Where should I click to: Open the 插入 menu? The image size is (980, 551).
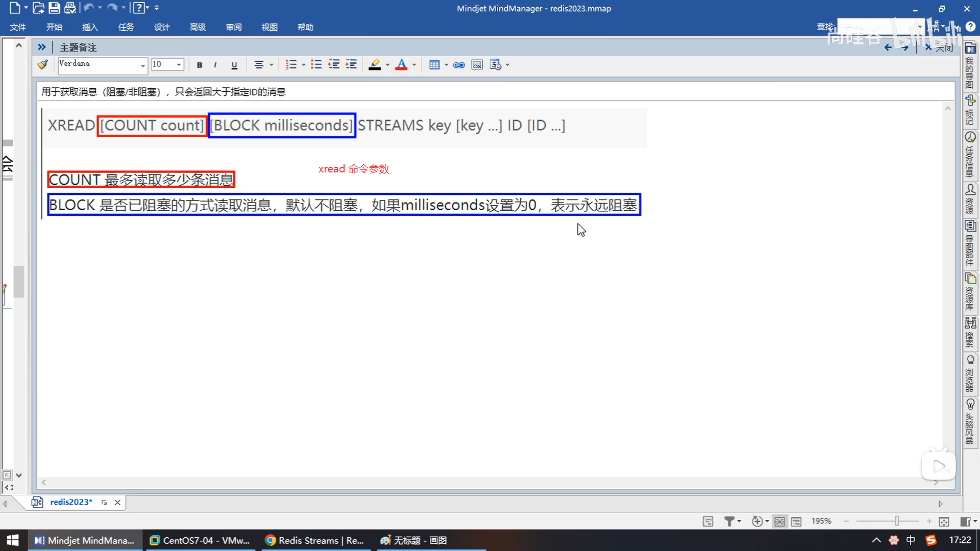coord(90,27)
